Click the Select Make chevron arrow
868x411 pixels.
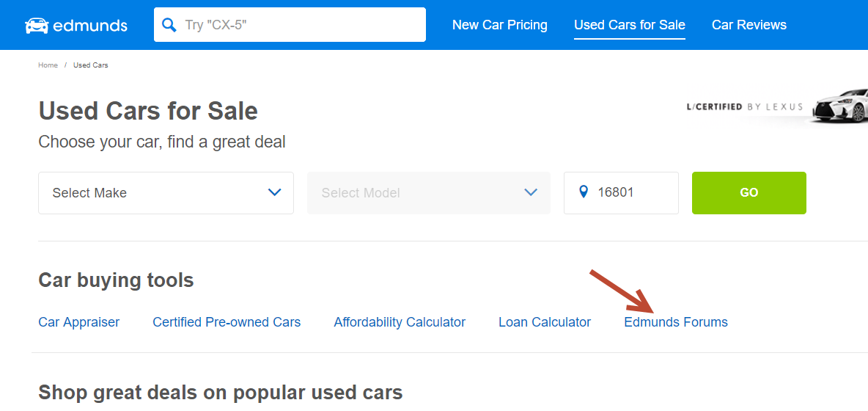(275, 192)
